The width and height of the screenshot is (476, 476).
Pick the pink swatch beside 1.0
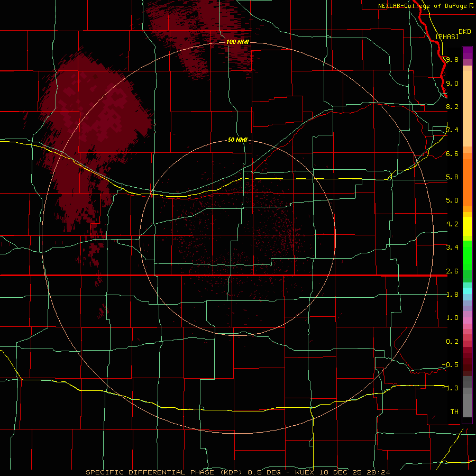pyautogui.click(x=467, y=320)
